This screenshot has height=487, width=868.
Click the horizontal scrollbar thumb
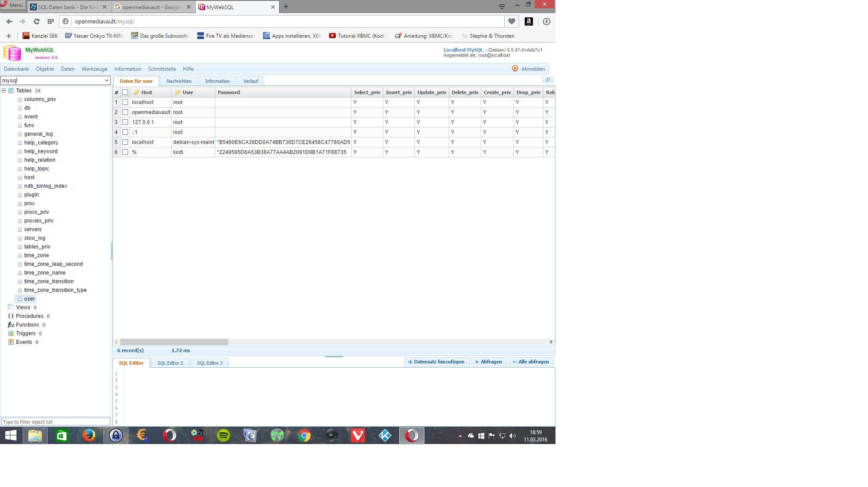pos(174,342)
